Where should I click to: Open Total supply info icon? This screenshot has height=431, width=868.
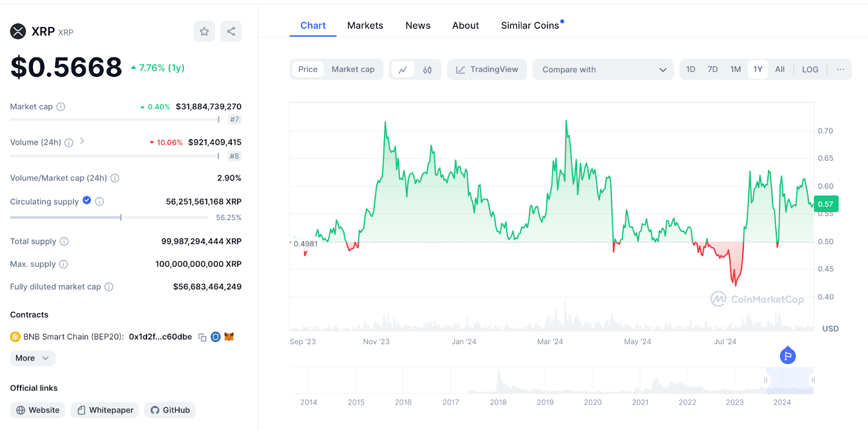[x=64, y=241]
